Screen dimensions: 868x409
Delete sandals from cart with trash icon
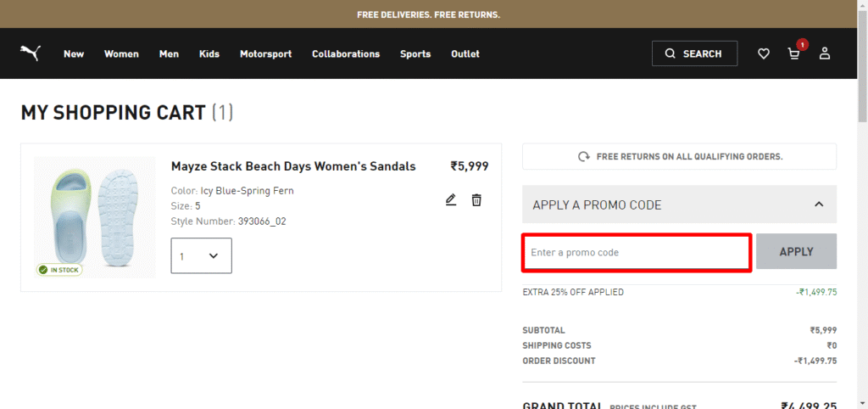coord(476,200)
